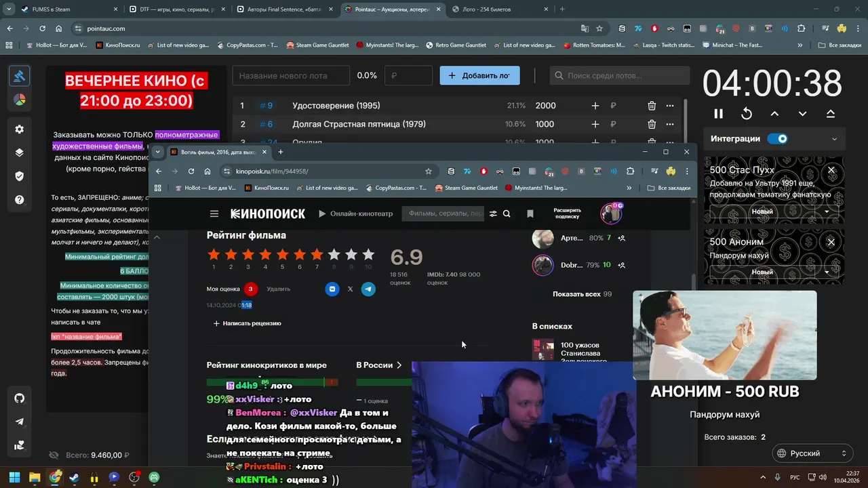Reset the auction timer
Viewport: 868px width, 488px height.
point(747,114)
